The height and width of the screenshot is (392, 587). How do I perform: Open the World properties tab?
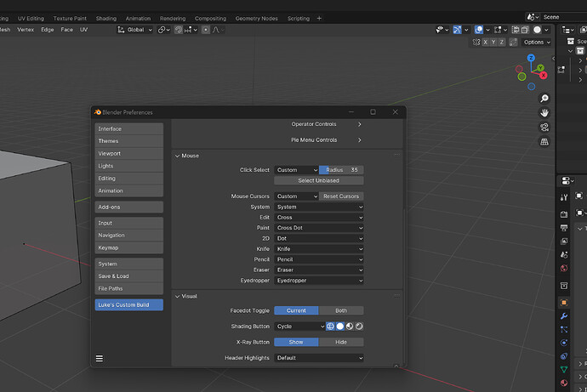pos(564,268)
